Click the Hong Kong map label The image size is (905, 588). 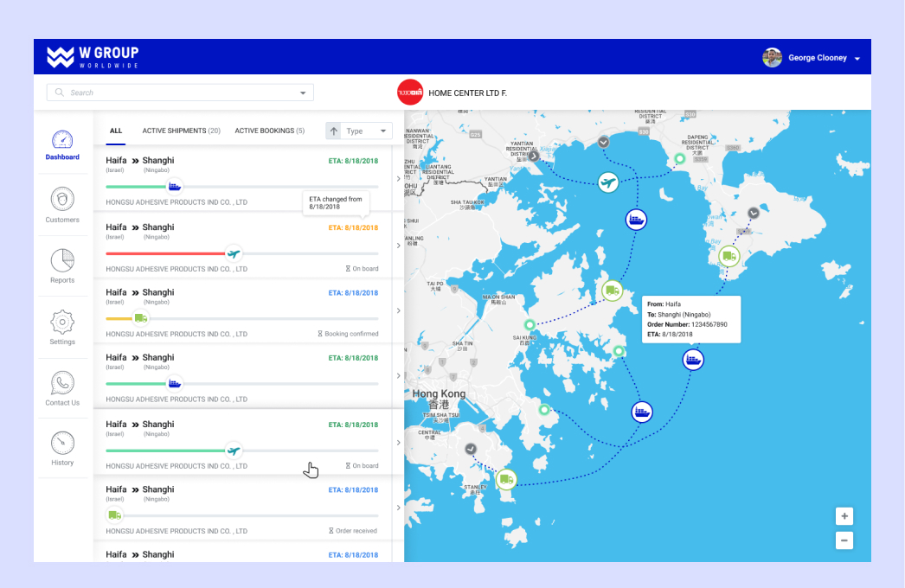[x=439, y=398]
